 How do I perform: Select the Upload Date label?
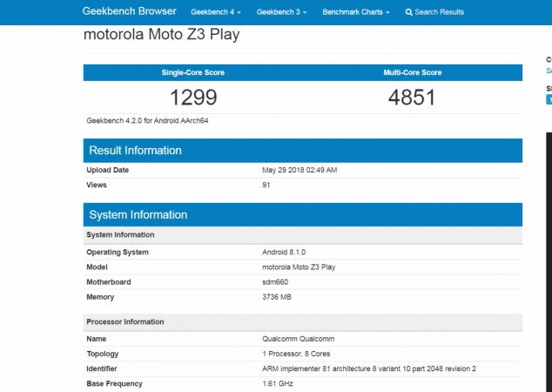[x=107, y=170]
